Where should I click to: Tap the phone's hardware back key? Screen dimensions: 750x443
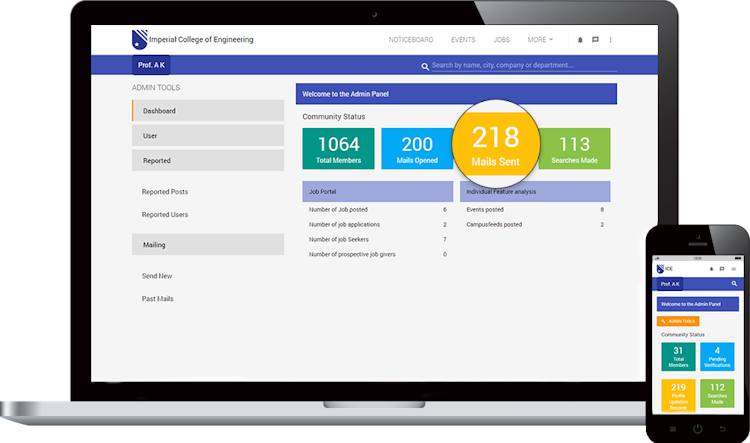[x=722, y=429]
